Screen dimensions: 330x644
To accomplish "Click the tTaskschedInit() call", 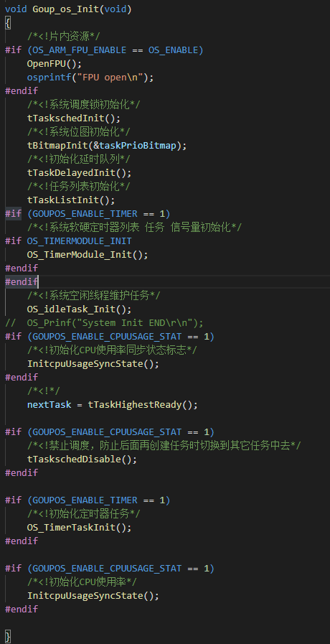I will (x=74, y=118).
